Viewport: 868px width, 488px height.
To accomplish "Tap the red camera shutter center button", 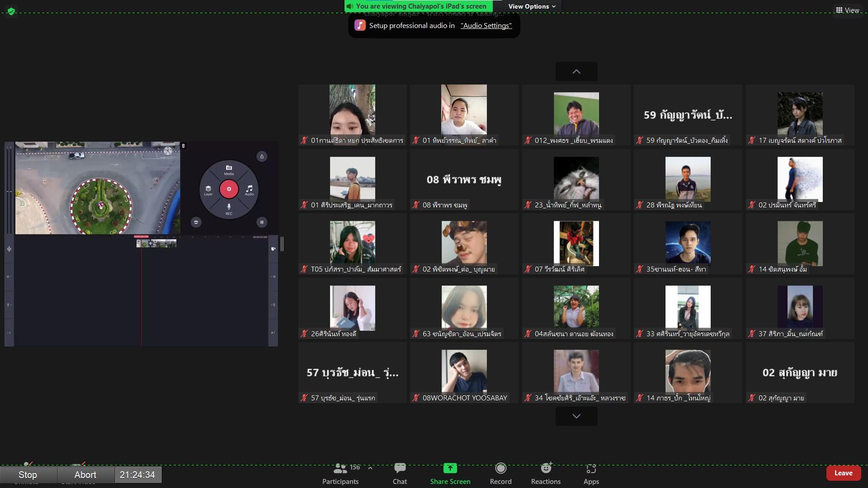I will [229, 189].
